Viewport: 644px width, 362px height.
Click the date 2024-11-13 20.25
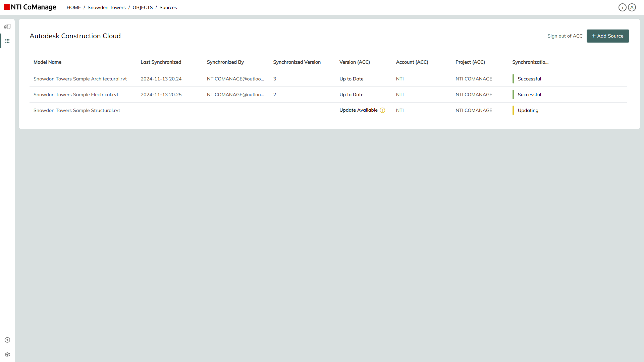point(161,95)
